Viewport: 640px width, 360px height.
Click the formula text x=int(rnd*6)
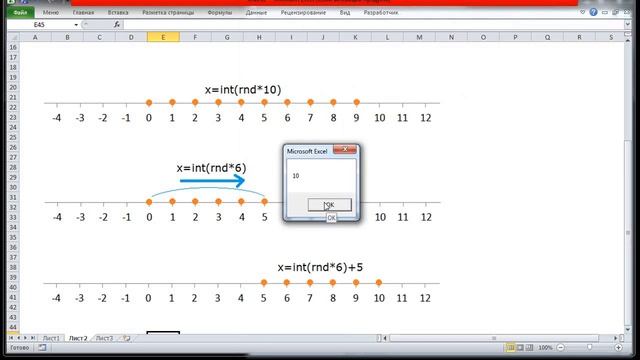pos(211,168)
